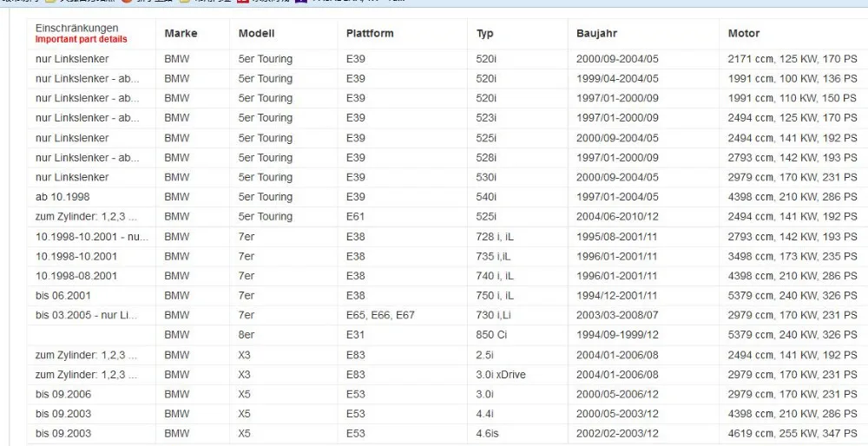Select the 2494 ccm, 125 KW, 170 PS engine
The height and width of the screenshot is (446, 868).
pyautogui.click(x=792, y=118)
